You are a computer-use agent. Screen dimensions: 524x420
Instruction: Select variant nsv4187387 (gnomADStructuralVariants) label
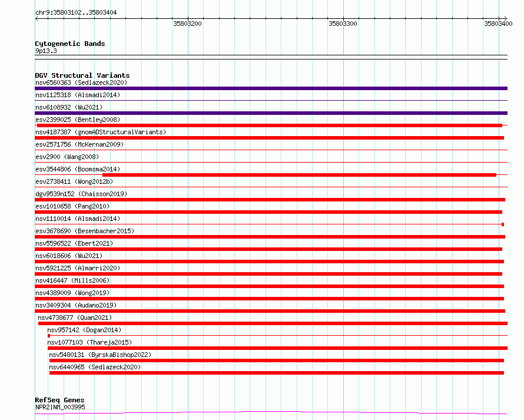pyautogui.click(x=101, y=132)
